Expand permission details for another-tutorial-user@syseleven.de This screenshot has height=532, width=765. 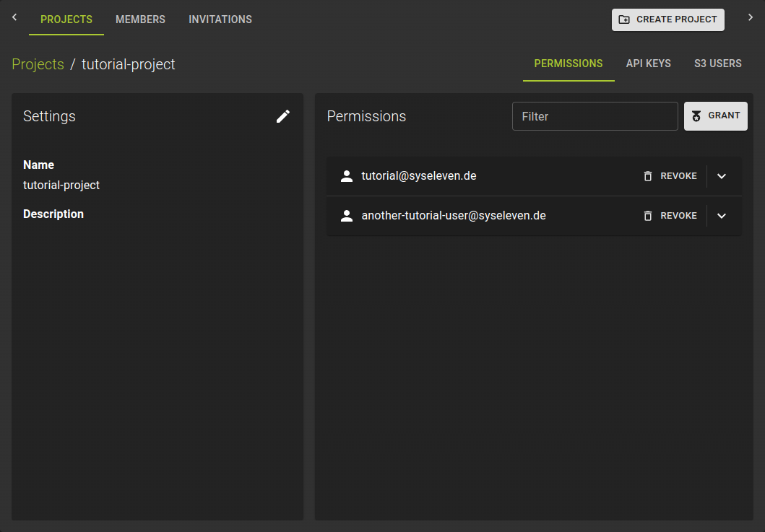tap(722, 215)
